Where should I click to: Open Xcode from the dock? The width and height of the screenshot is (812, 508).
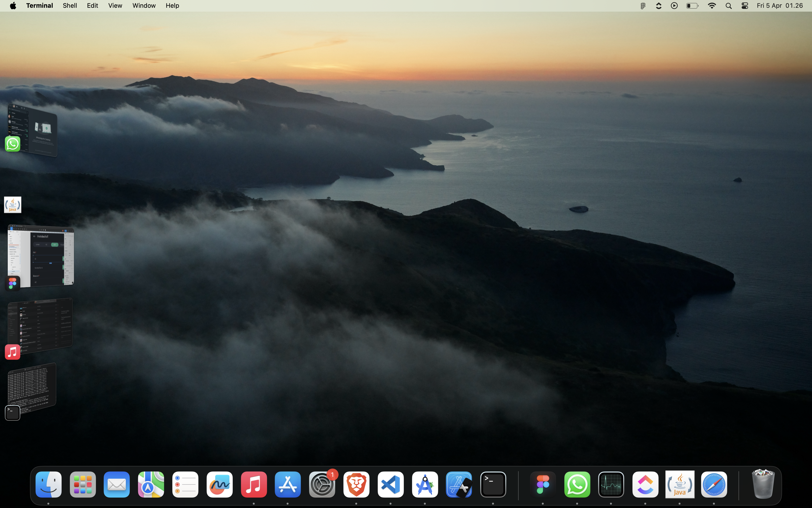click(459, 485)
